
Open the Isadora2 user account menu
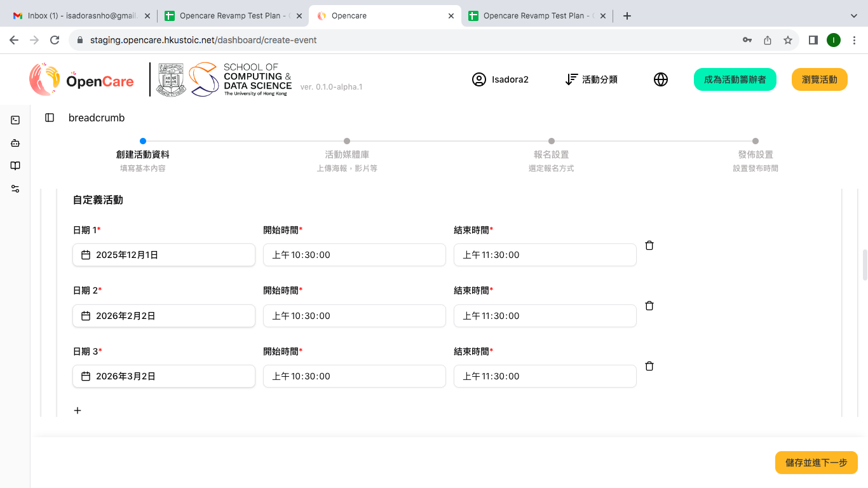point(500,79)
